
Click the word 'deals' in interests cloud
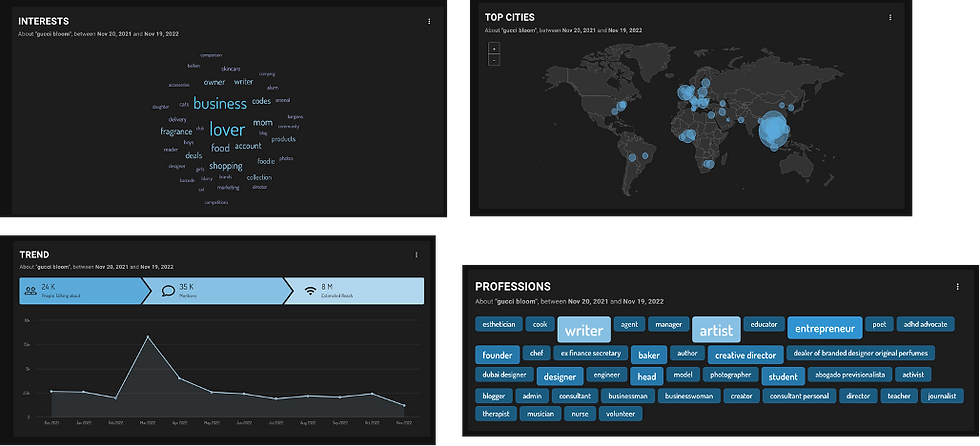tap(194, 156)
